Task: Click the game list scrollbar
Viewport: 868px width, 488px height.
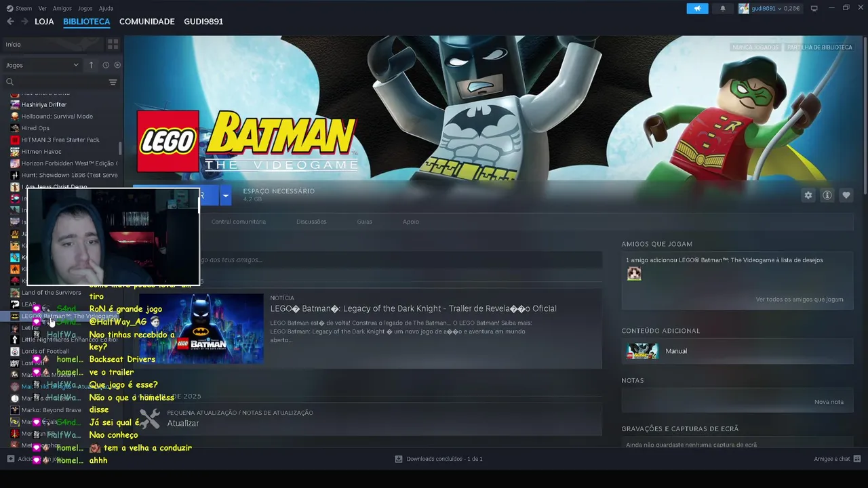Action: click(x=121, y=148)
